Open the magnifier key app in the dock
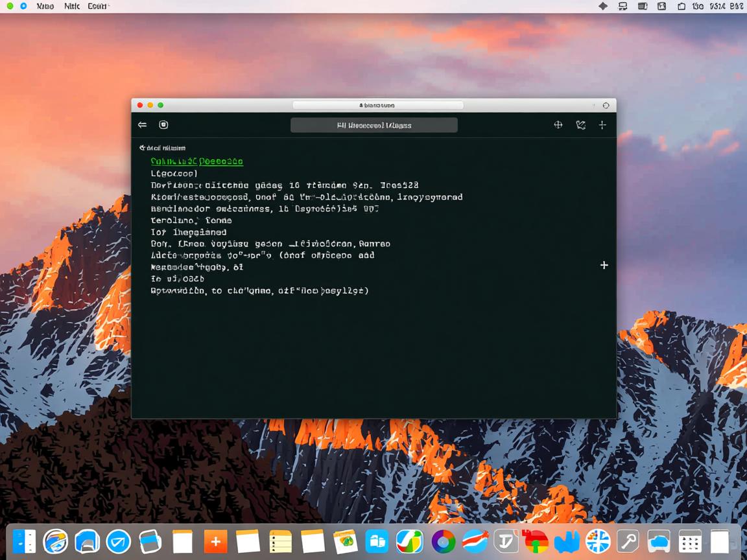 (628, 541)
